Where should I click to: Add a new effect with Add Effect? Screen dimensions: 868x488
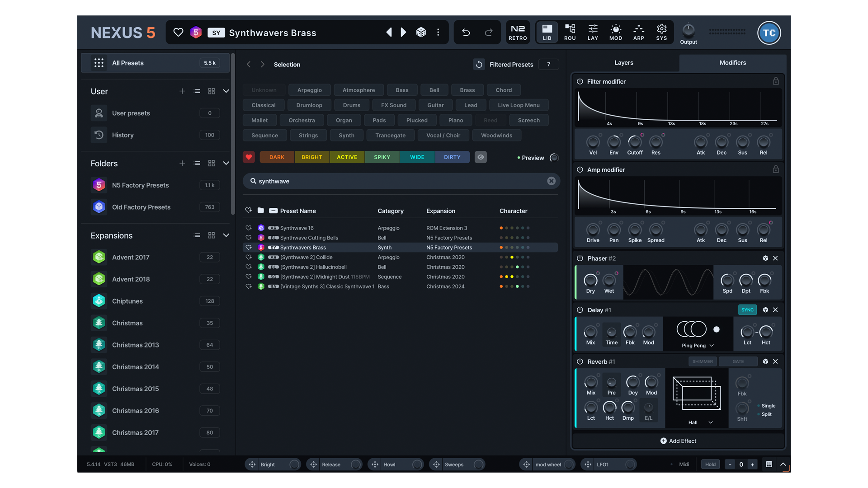[678, 441]
